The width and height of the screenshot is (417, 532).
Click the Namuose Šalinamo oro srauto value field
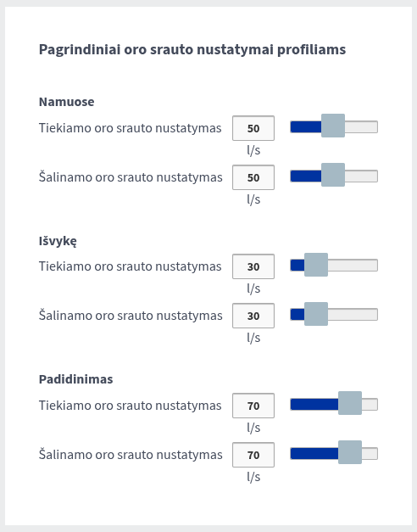(x=253, y=177)
